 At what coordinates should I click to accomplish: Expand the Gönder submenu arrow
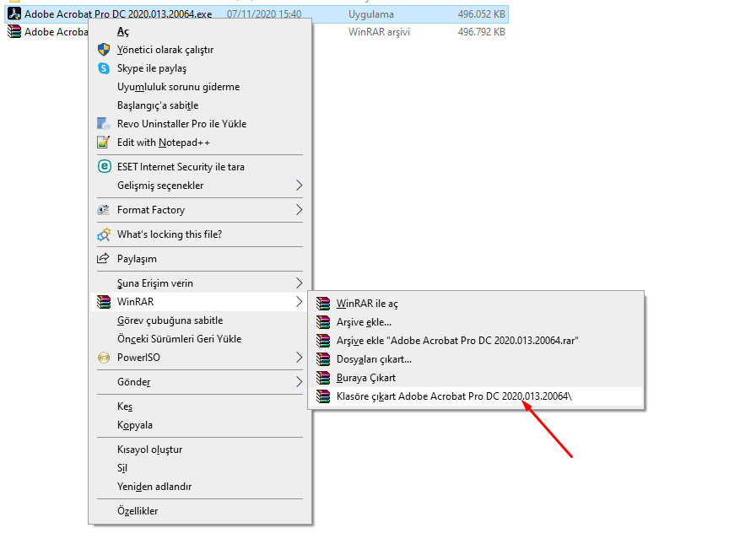coord(299,382)
